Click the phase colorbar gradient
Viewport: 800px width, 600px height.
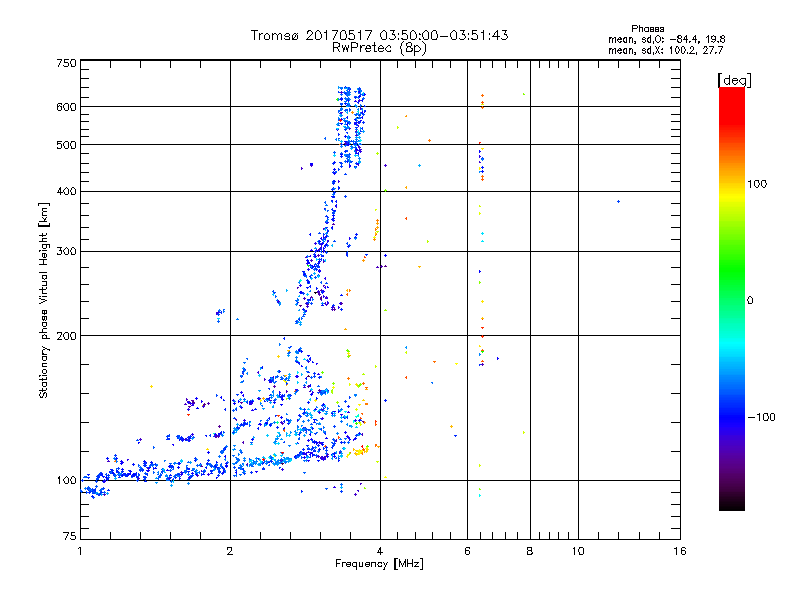pyautogui.click(x=732, y=298)
